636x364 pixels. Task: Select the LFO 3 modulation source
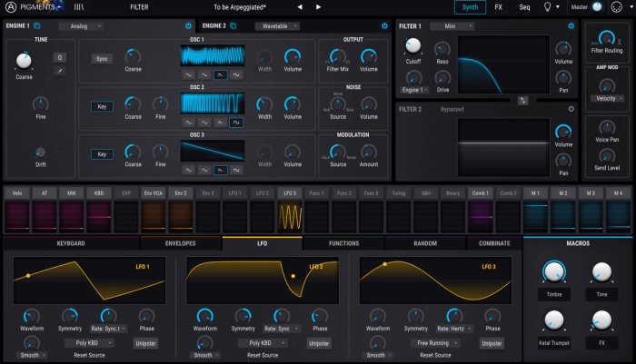(290, 193)
